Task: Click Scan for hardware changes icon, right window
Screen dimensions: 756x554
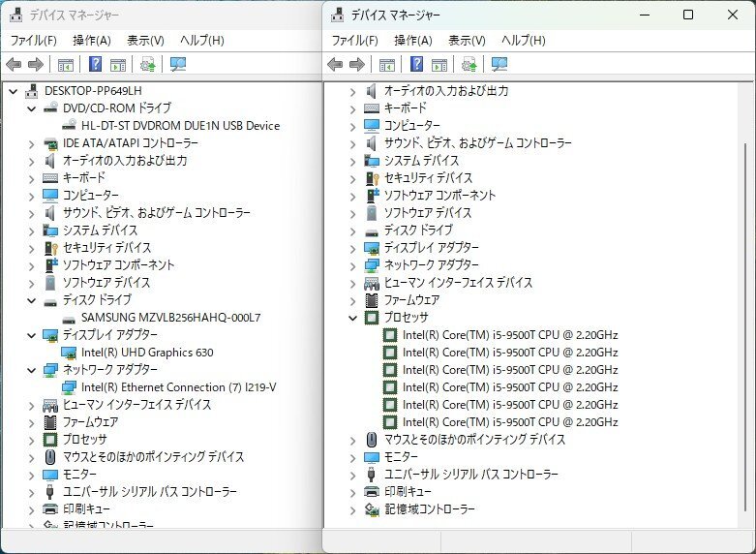Action: pyautogui.click(x=499, y=64)
